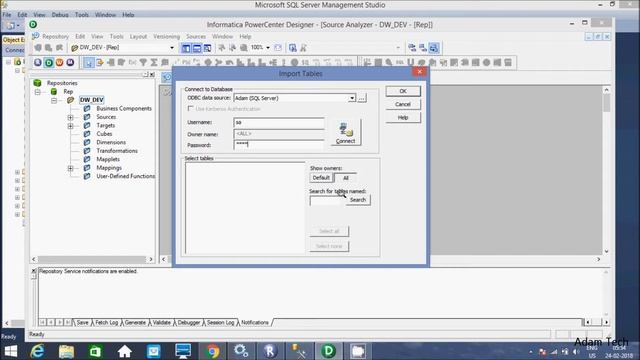
Task: Toggle the Navigator window view icon
Action: click(x=186, y=48)
